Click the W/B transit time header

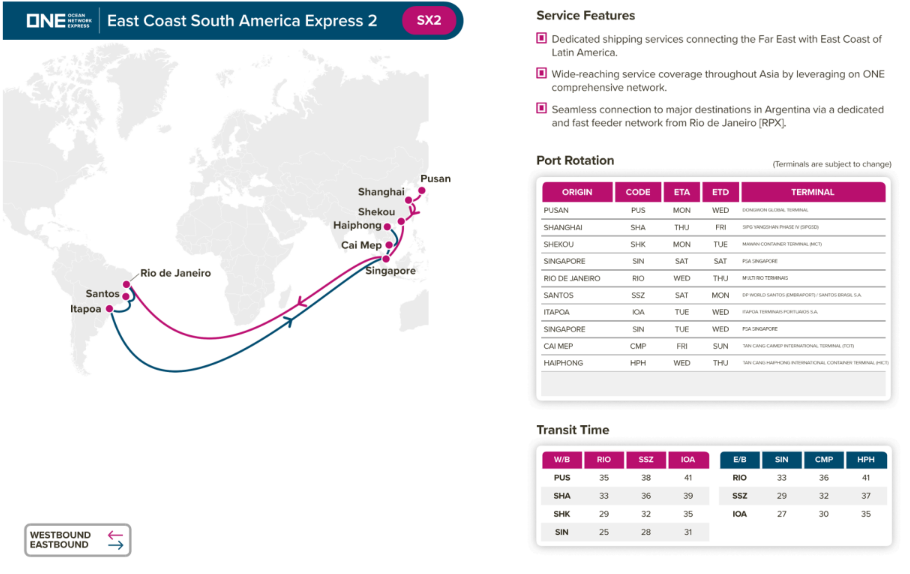(561, 460)
